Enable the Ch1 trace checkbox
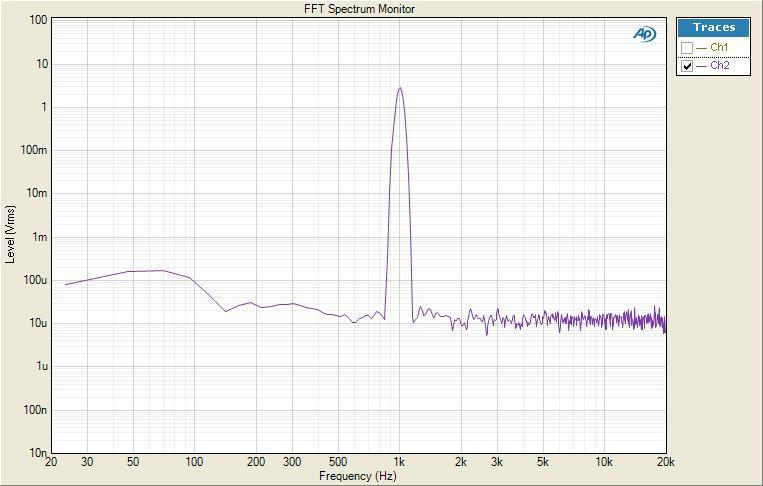This screenshot has height=486, width=763. (x=687, y=48)
